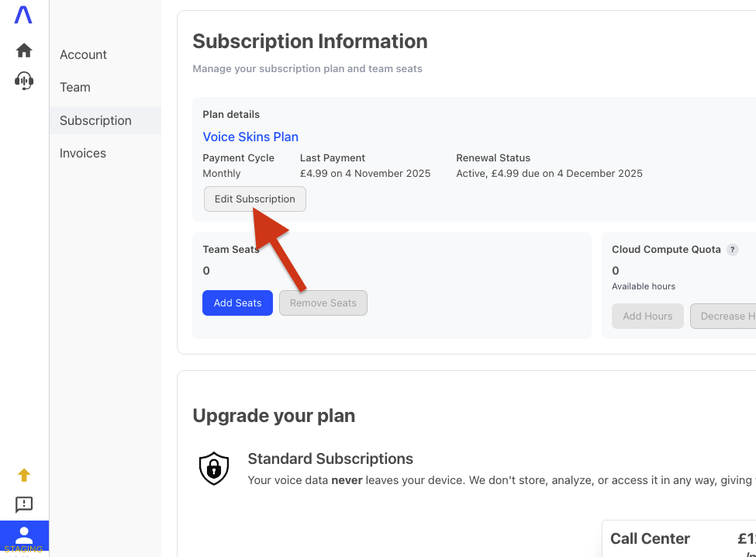This screenshot has width=756, height=557.
Task: Click the headset support icon
Action: coord(23,80)
